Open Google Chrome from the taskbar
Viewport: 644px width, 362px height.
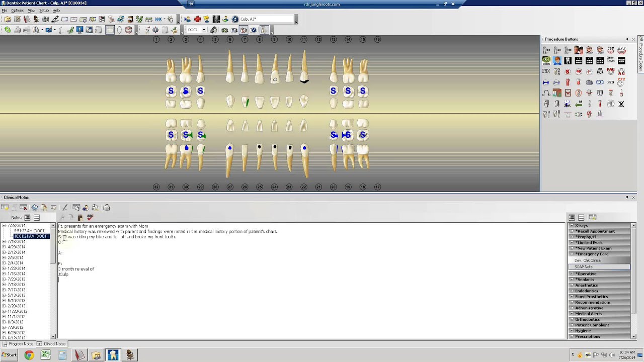click(29, 355)
